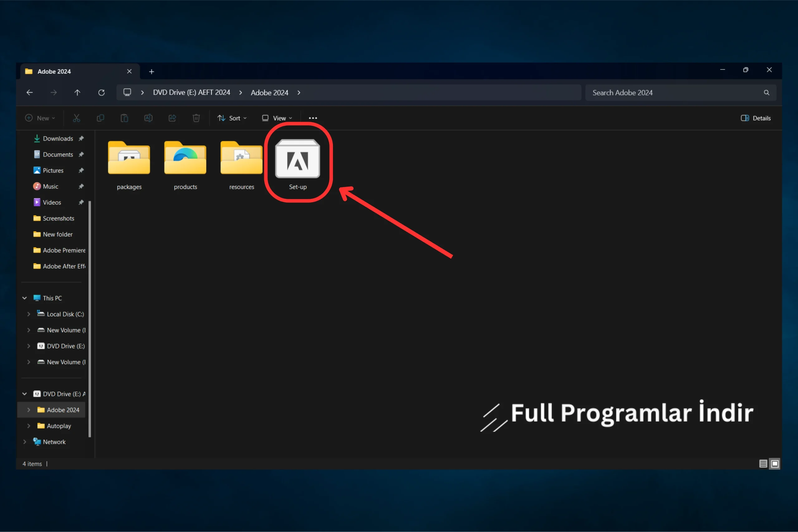Viewport: 798px width, 532px height.
Task: Navigate to DVD Drive (E:) AEFT 2024 breadcrumb
Action: 191,92
